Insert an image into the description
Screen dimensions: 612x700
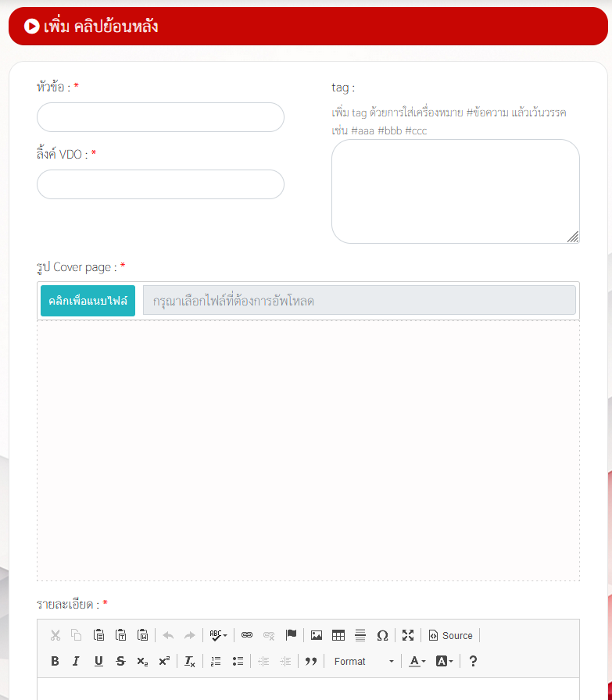point(317,635)
